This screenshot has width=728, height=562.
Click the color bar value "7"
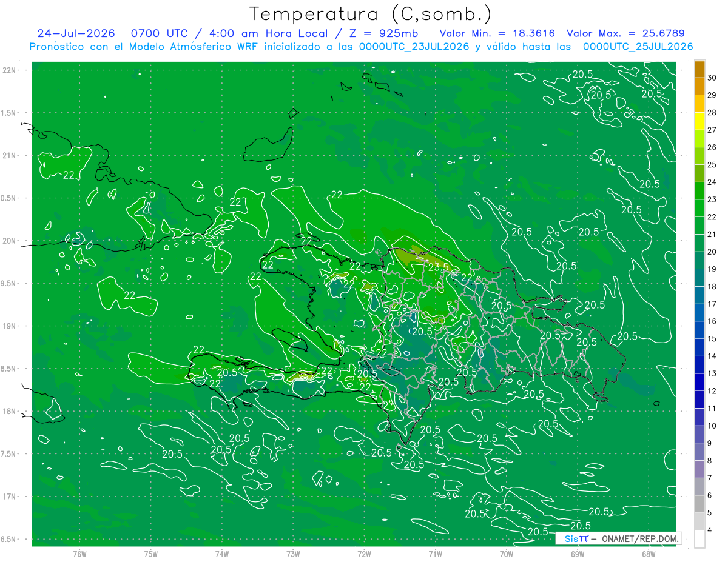tap(710, 478)
